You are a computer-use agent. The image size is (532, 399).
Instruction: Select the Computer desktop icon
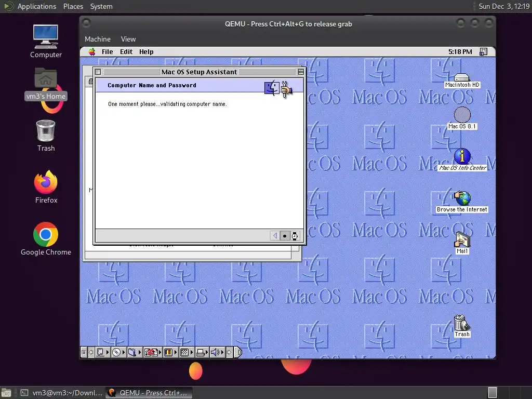(x=46, y=42)
